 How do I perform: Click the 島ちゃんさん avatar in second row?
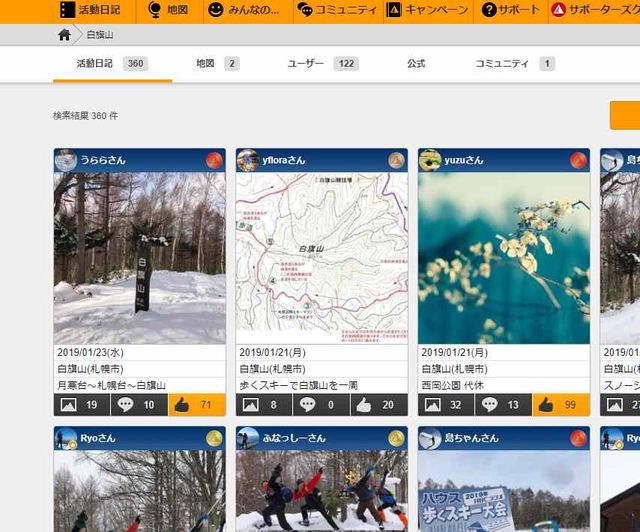(x=430, y=438)
